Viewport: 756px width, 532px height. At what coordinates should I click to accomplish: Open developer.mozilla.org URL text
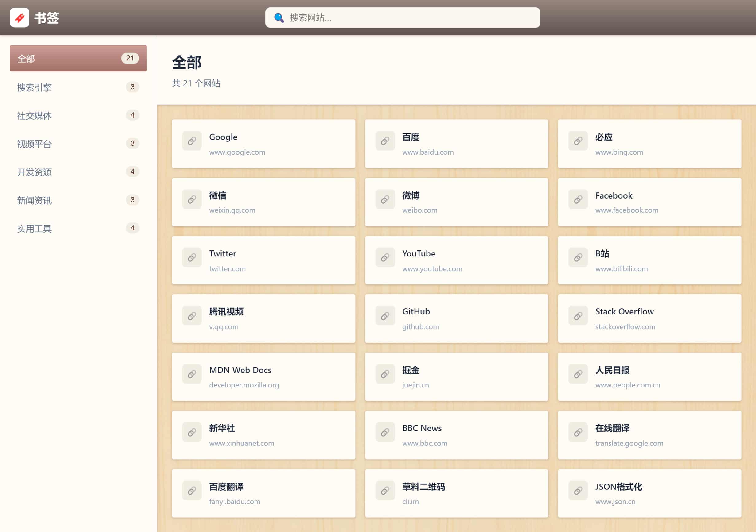tap(244, 385)
